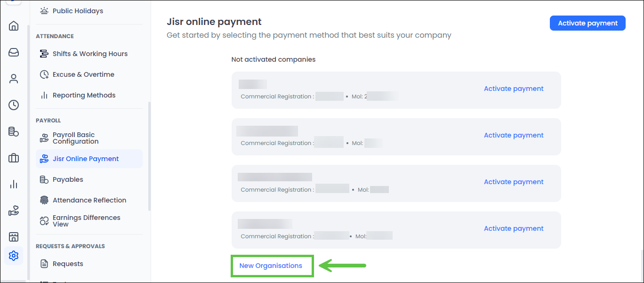Screen dimensions: 644x283
Task: Open Payroll Basic Configuration
Action: coord(75,138)
